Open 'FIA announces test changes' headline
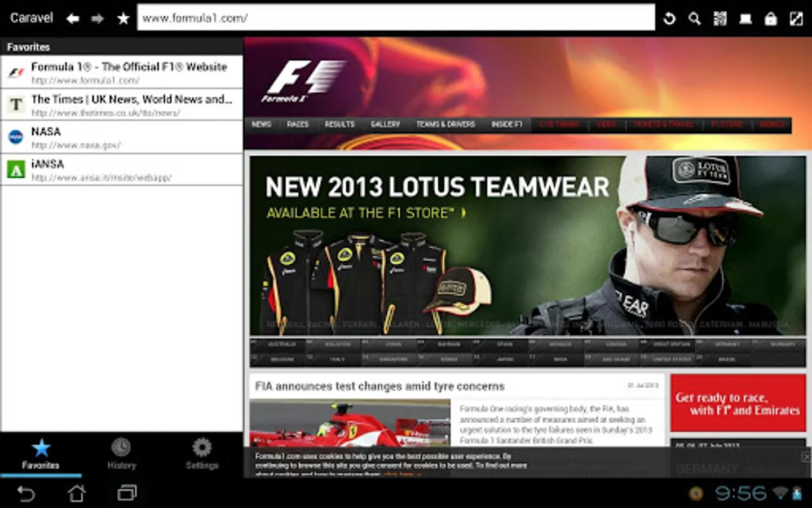812x508 pixels. click(x=379, y=387)
